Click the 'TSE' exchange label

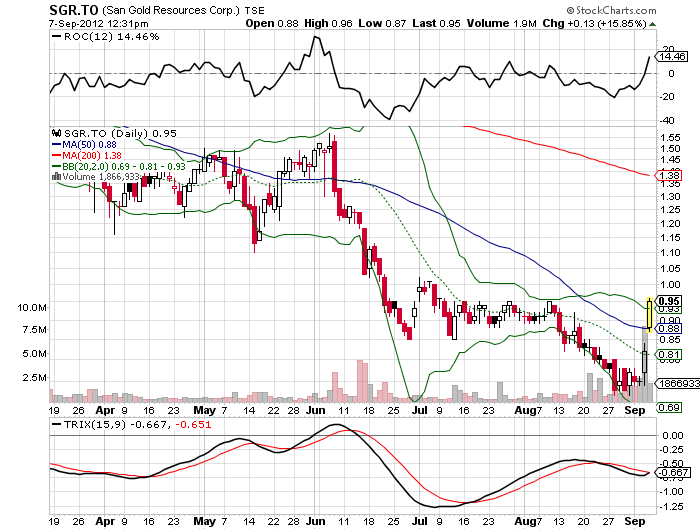point(254,10)
